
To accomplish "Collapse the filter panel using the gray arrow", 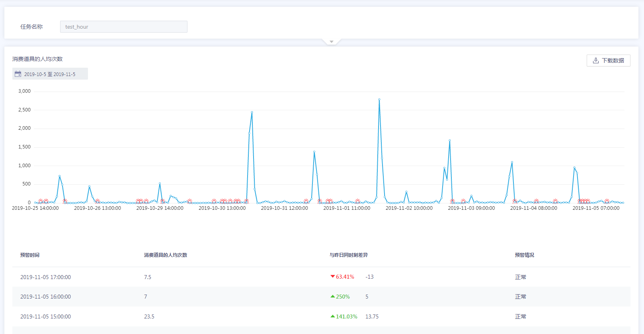I will (x=331, y=42).
